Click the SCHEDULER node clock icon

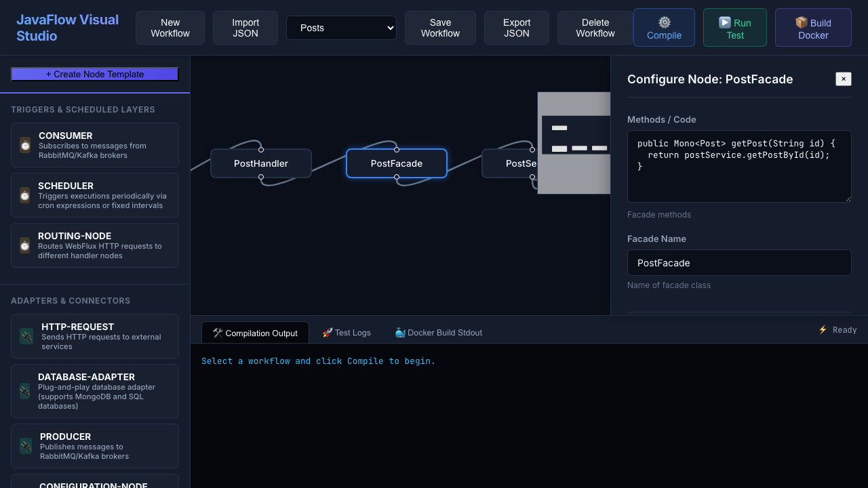point(24,195)
